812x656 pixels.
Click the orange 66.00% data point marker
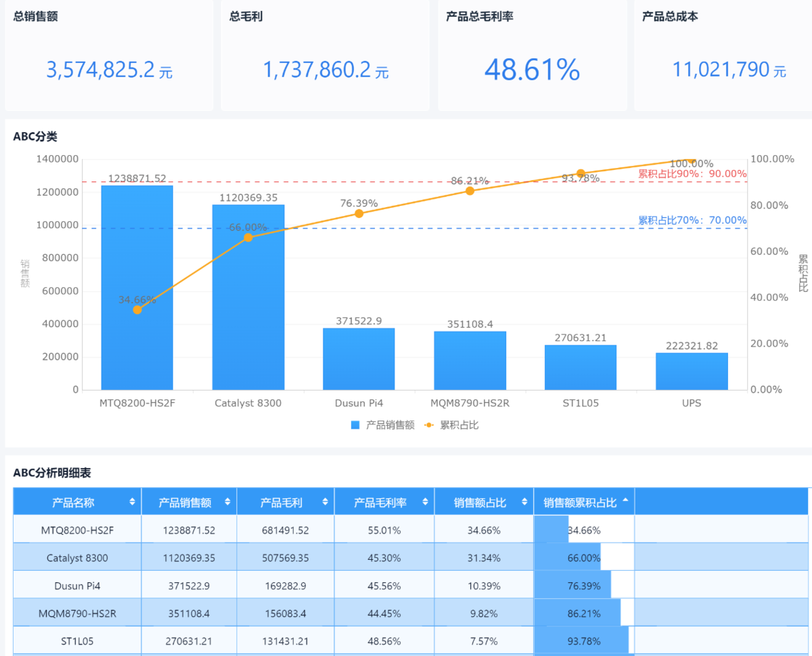tap(248, 238)
